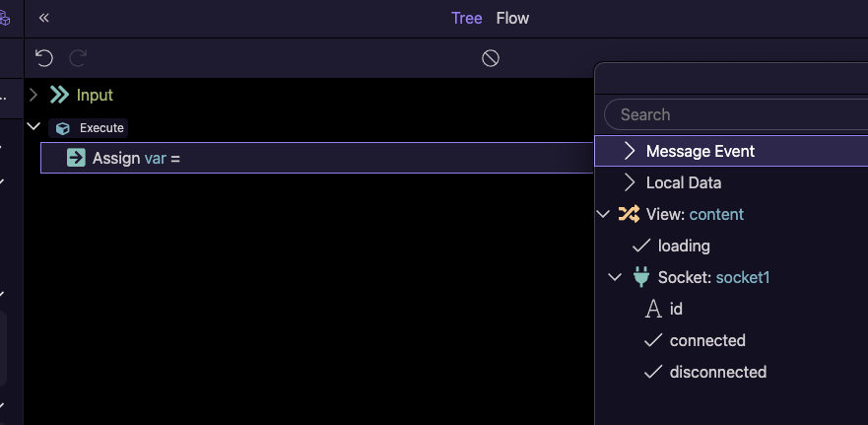Click the Assign arrow icon
This screenshot has width=868, height=425.
coord(76,158)
